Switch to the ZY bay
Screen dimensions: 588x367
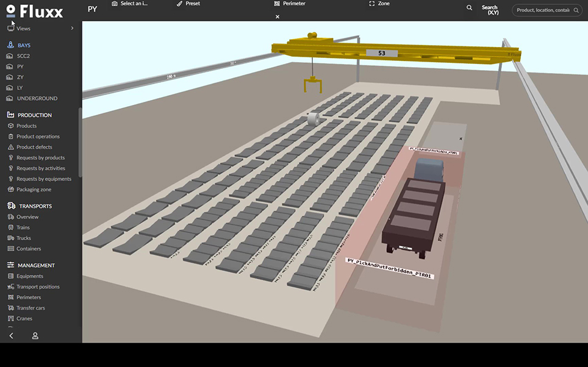[x=18, y=77]
